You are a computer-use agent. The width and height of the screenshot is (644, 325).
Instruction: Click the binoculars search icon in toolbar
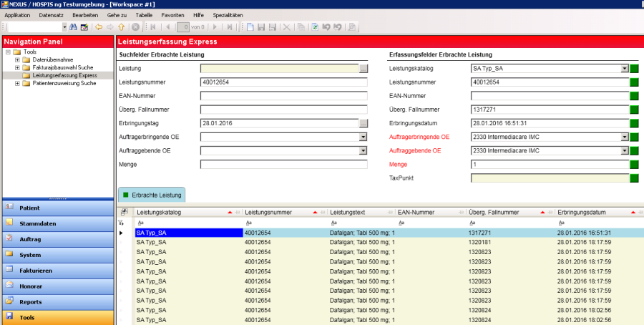(x=74, y=26)
